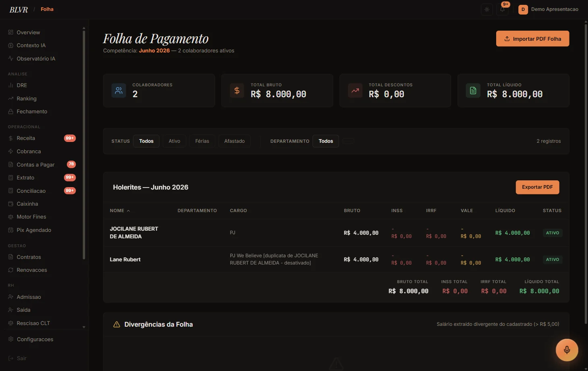The width and height of the screenshot is (588, 371).
Task: Open the DRE bar chart icon
Action: (11, 85)
